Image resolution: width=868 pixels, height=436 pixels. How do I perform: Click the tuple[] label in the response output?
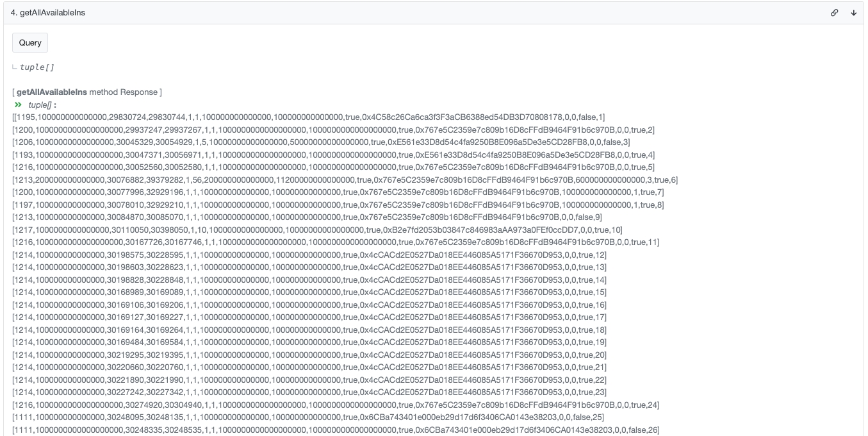[40, 105]
